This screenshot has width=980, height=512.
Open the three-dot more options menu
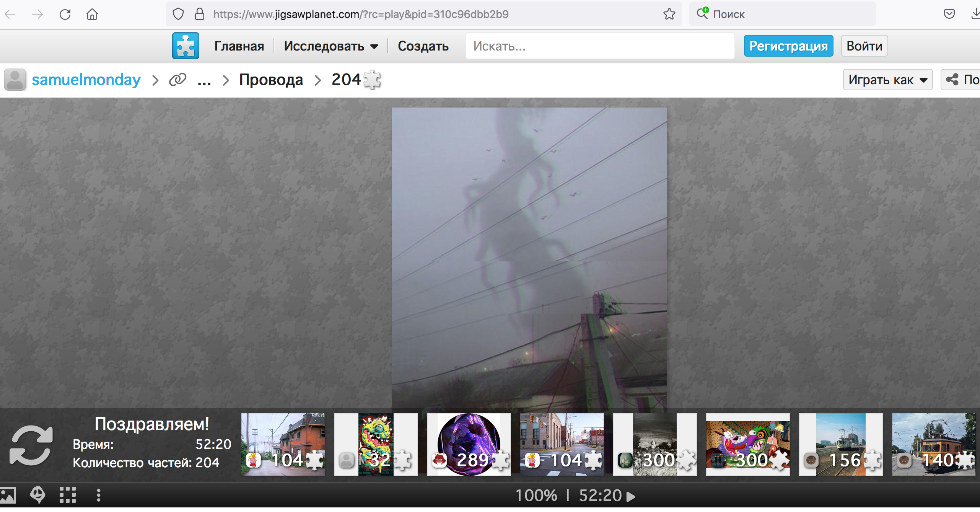(x=99, y=495)
